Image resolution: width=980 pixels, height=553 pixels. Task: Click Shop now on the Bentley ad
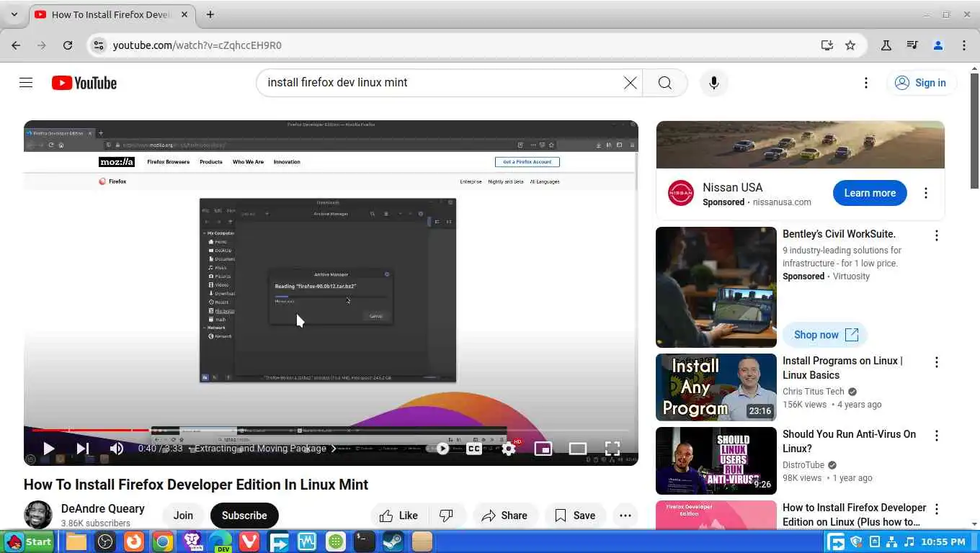[825, 335]
